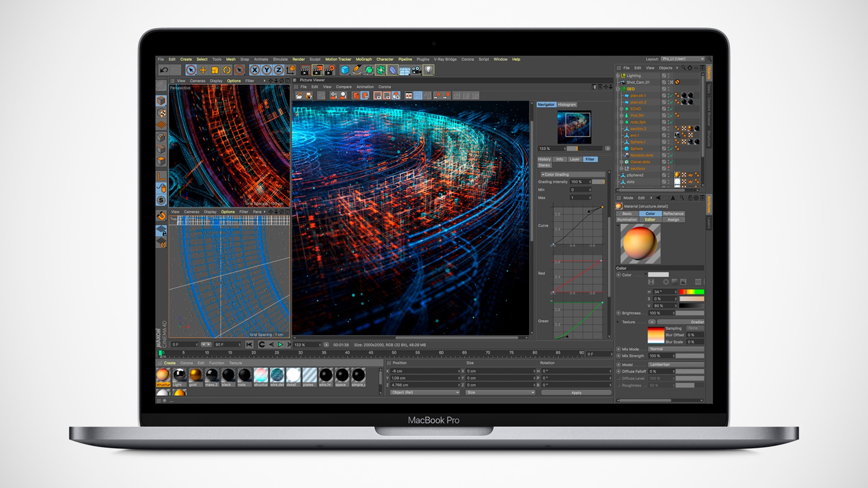The width and height of the screenshot is (868, 488).
Task: Toggle the Z axis lock
Action: pyautogui.click(x=279, y=71)
